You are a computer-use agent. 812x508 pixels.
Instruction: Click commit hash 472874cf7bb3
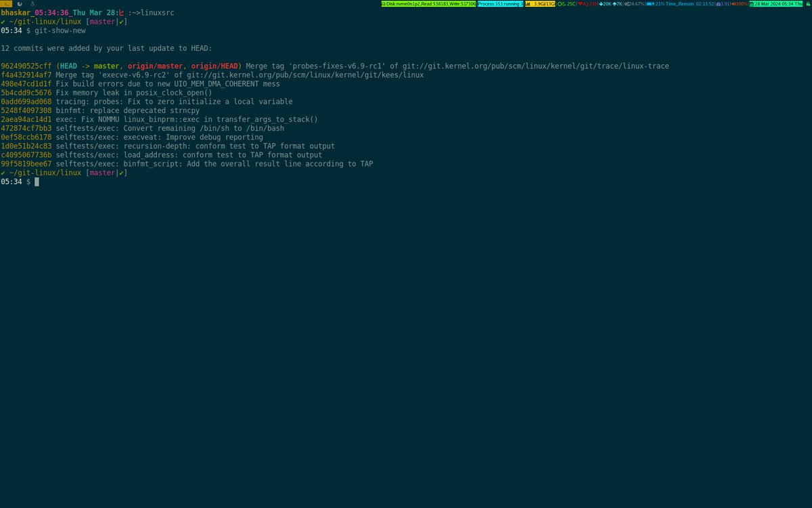[26, 128]
